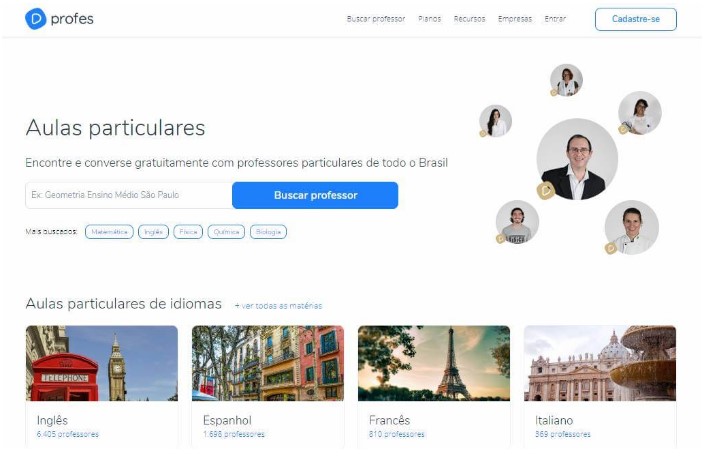Viewport: 707px width, 471px height.
Task: Choose the Química most-searched tag
Action: tap(226, 232)
